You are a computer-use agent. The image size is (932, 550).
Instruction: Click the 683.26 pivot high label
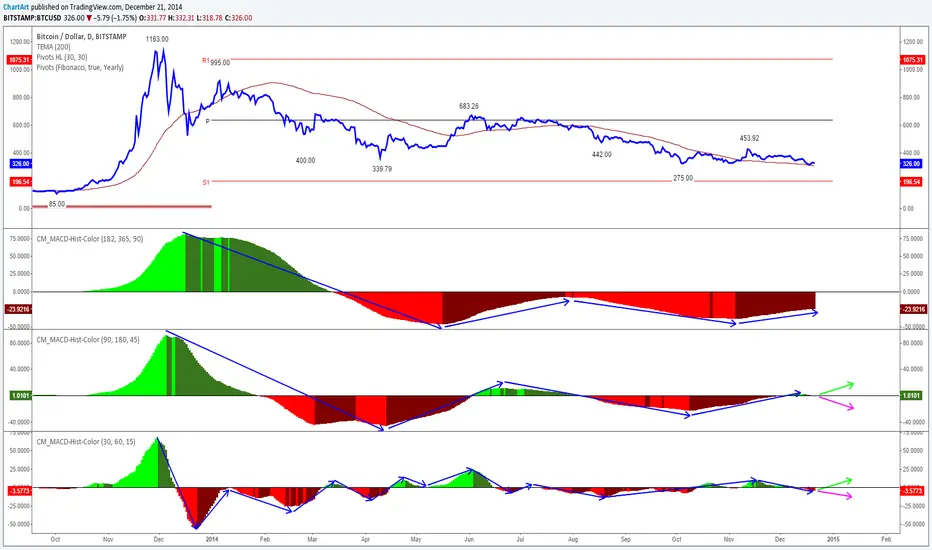pos(469,106)
